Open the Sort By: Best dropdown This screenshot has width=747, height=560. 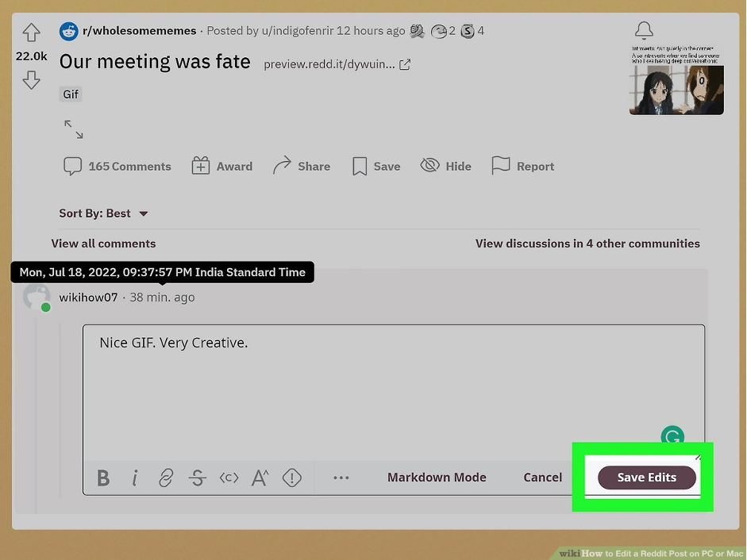(x=104, y=213)
